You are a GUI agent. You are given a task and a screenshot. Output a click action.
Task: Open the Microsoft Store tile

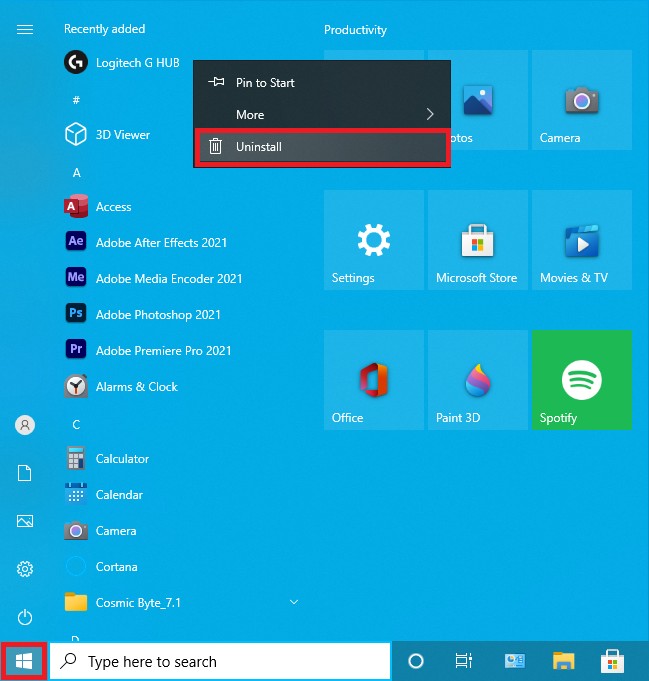click(x=478, y=240)
